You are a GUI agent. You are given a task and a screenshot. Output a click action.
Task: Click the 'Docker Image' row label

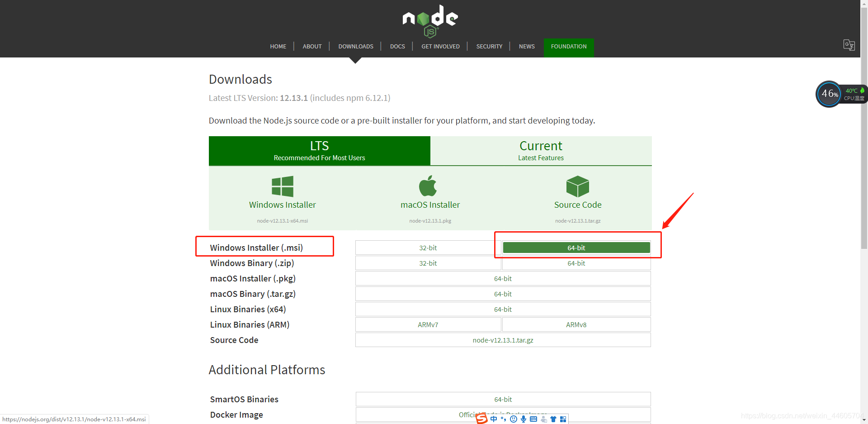pos(236,414)
